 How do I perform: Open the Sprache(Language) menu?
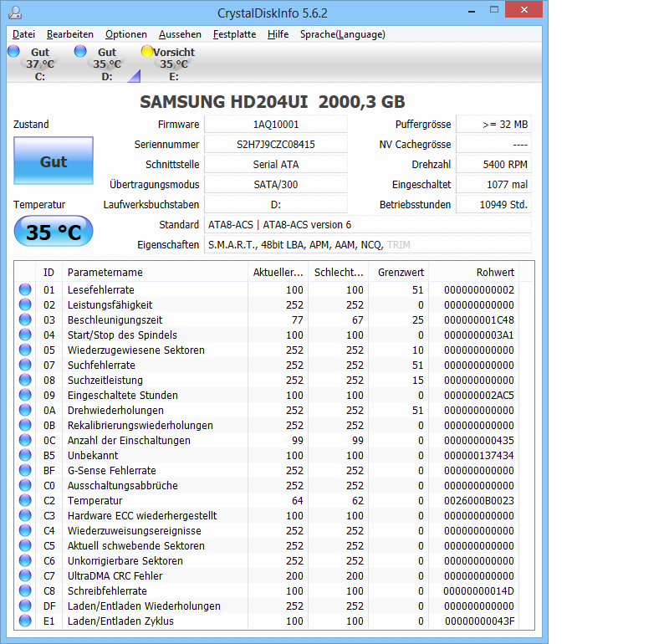pos(343,34)
